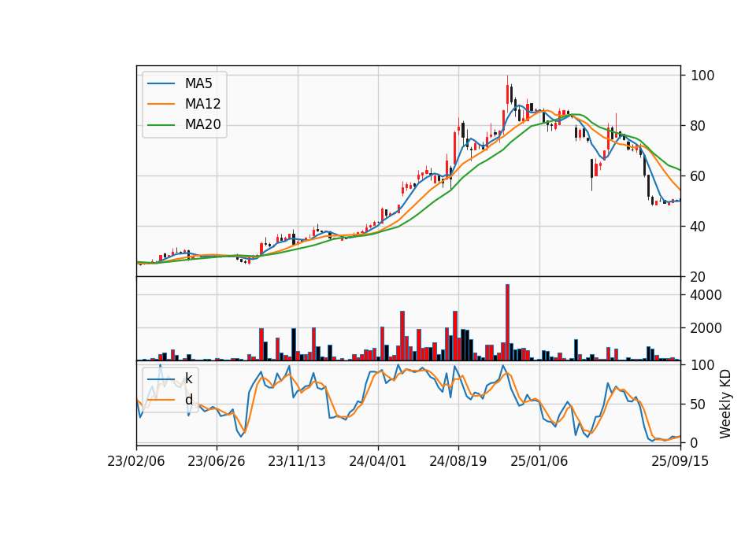Click the volume axis value 2000
The width and height of the screenshot is (756, 543).
click(706, 328)
